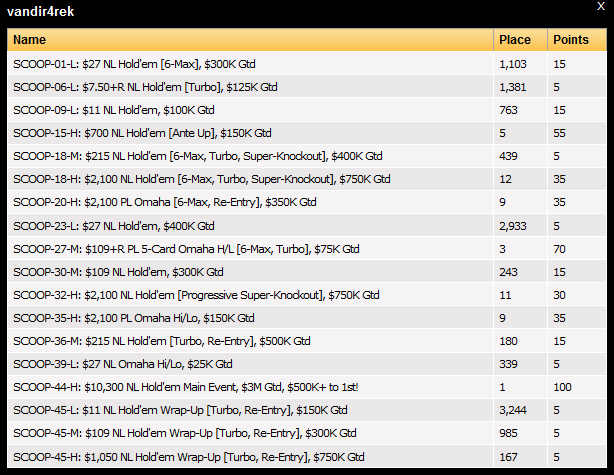This screenshot has height=475, width=614.
Task: Select the SCOOP-30-M $109 NL Hold'em row
Action: click(x=307, y=272)
